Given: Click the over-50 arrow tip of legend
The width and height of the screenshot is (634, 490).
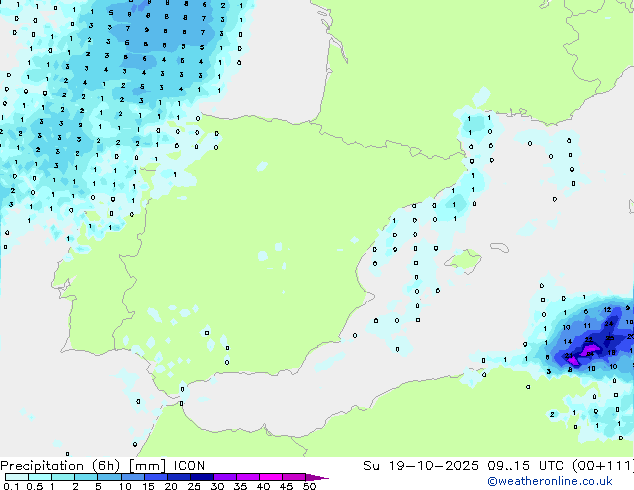Looking at the screenshot, I should (x=317, y=477).
